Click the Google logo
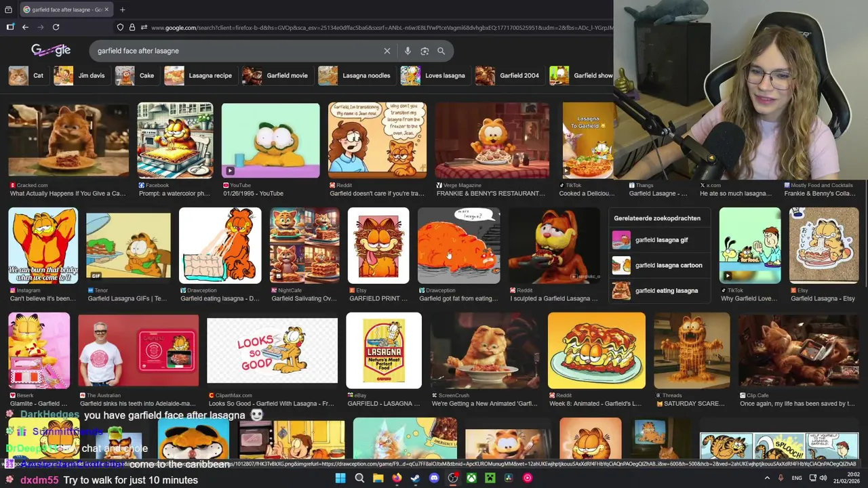The height and width of the screenshot is (488, 868). (x=51, y=50)
